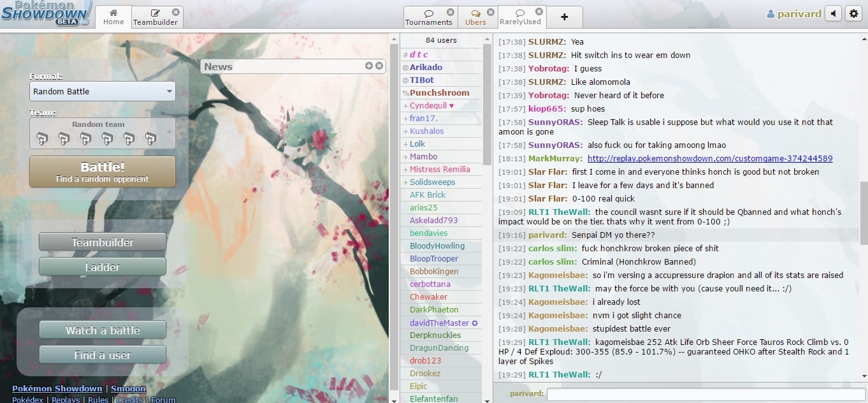Open the Ladder button
This screenshot has height=403, width=868.
103,267
